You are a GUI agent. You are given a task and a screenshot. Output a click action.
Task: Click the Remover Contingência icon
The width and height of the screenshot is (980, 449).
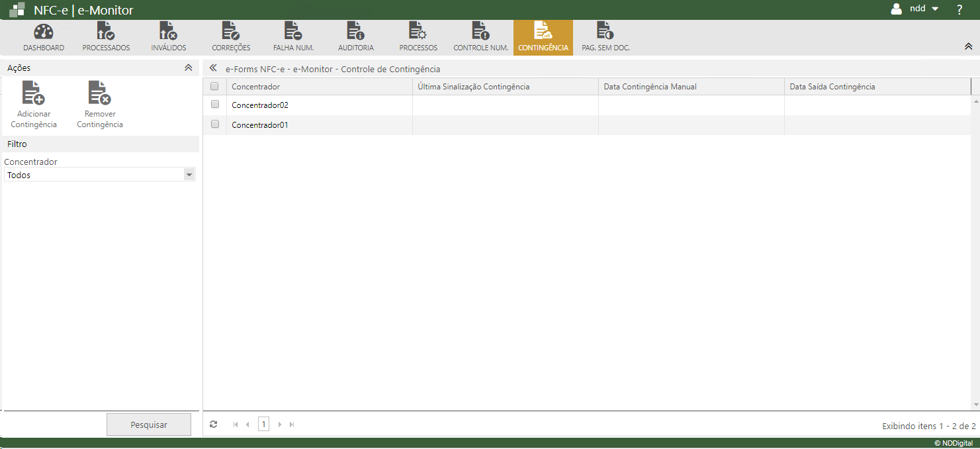pos(100,93)
